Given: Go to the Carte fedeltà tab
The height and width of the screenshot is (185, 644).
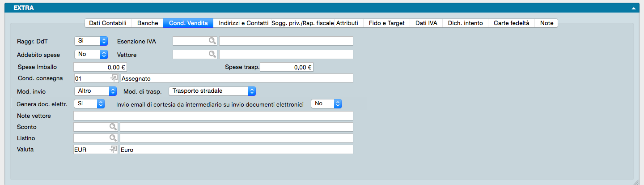Looking at the screenshot, I should (x=511, y=23).
